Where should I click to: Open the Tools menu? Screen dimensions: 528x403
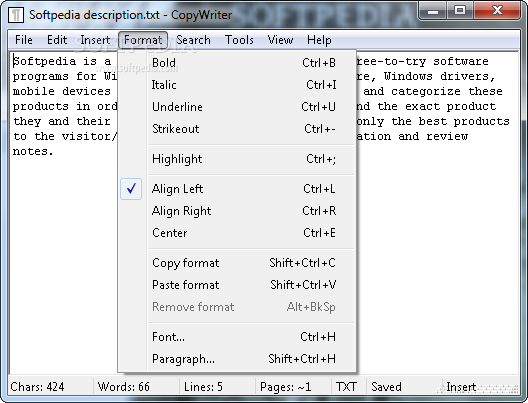(239, 40)
